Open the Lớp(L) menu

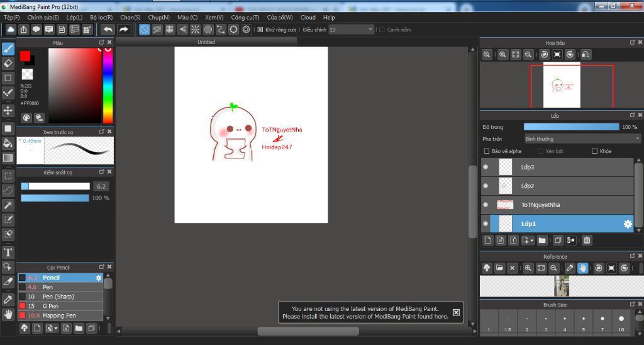click(74, 17)
